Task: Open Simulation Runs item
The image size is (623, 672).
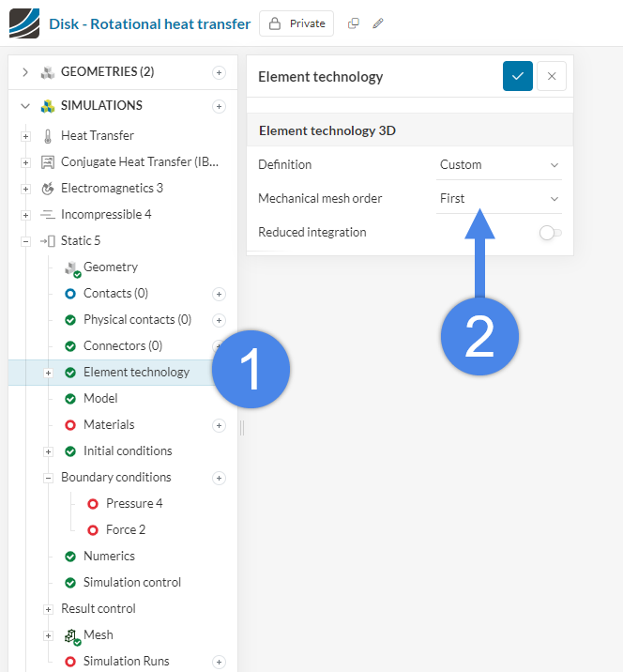Action: point(127,661)
